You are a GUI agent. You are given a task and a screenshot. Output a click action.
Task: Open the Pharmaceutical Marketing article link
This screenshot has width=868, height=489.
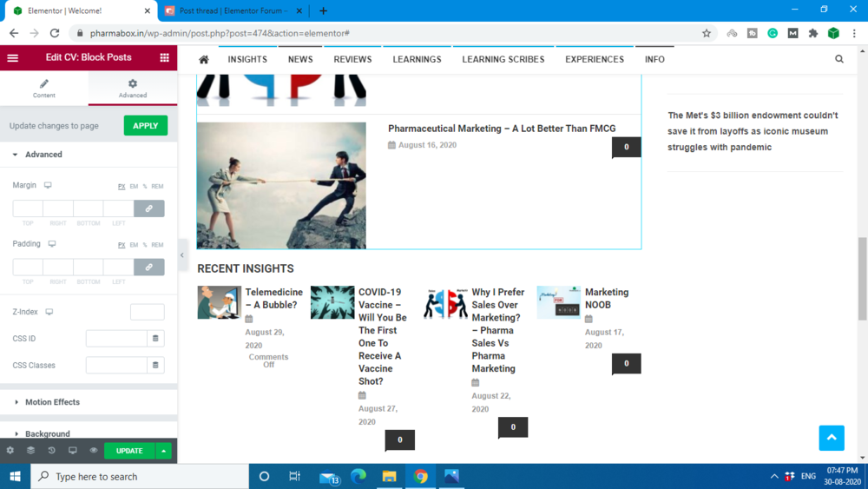pos(502,129)
